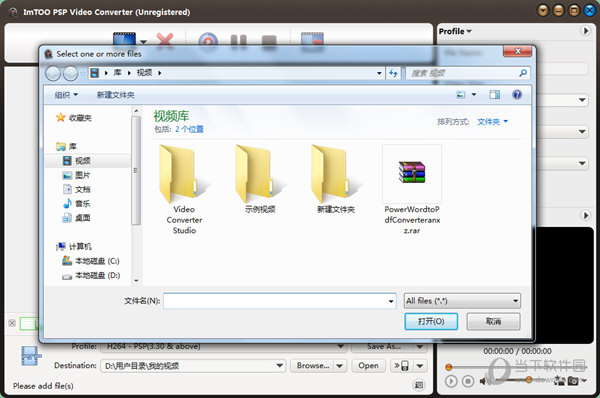Click the Open destination button
Image resolution: width=600 pixels, height=398 pixels.
click(368, 366)
